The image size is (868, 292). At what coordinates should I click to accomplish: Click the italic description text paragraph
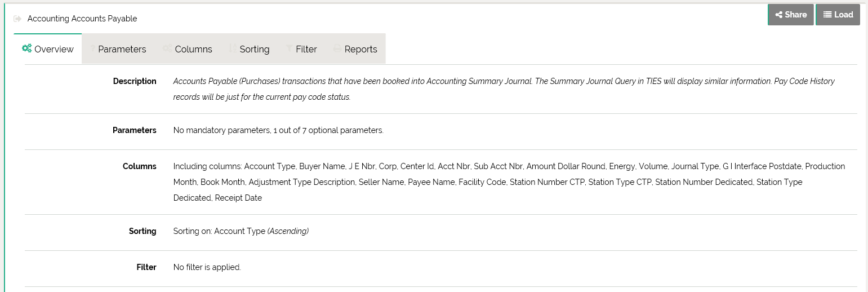[x=504, y=89]
